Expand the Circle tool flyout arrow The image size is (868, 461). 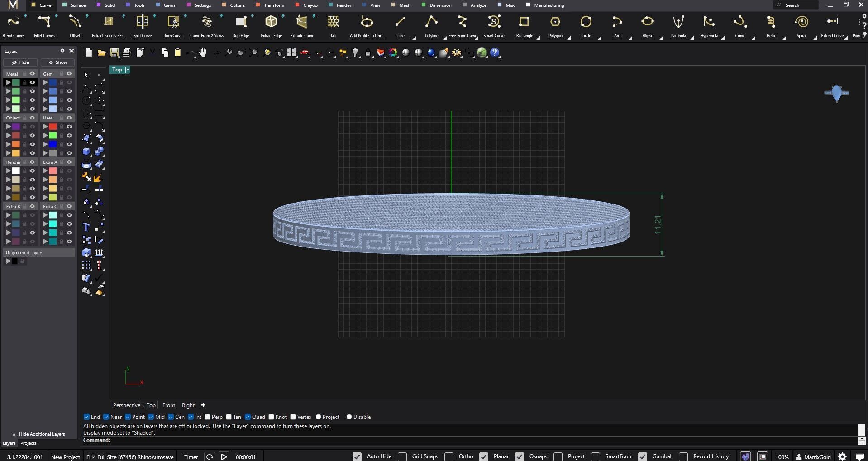tap(600, 38)
